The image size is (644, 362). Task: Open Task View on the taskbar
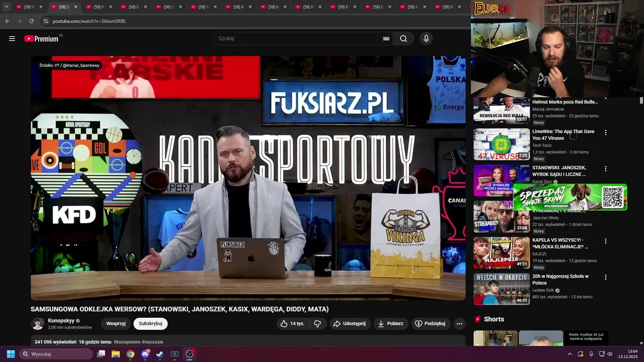(101, 354)
